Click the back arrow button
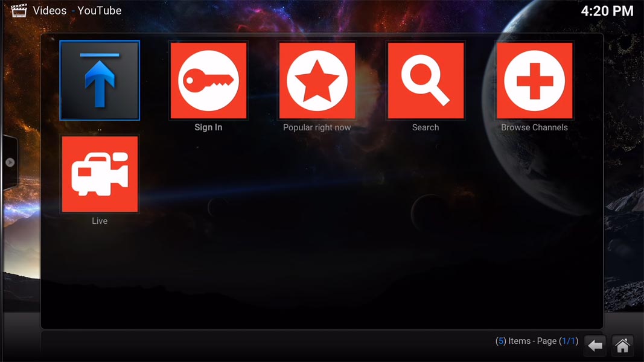The width and height of the screenshot is (644, 362). click(x=595, y=345)
